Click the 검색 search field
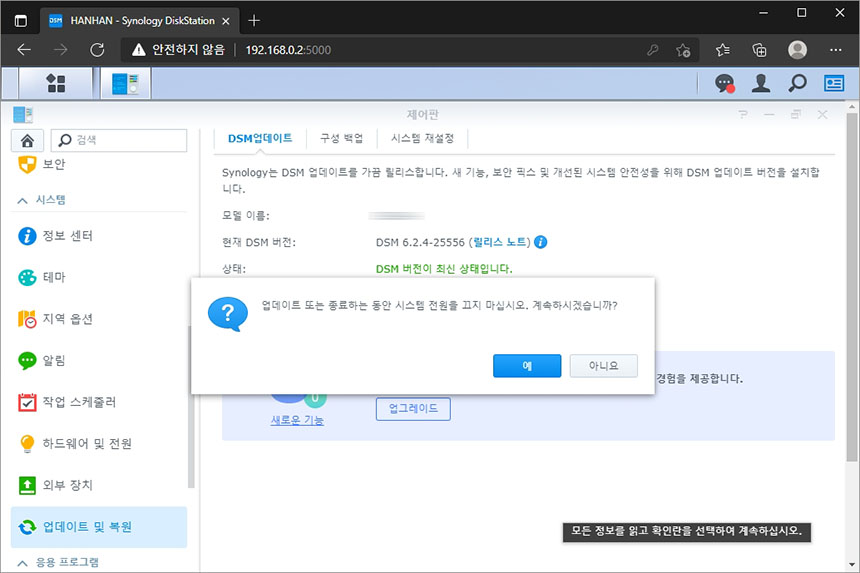The height and width of the screenshot is (573, 860). click(x=119, y=140)
